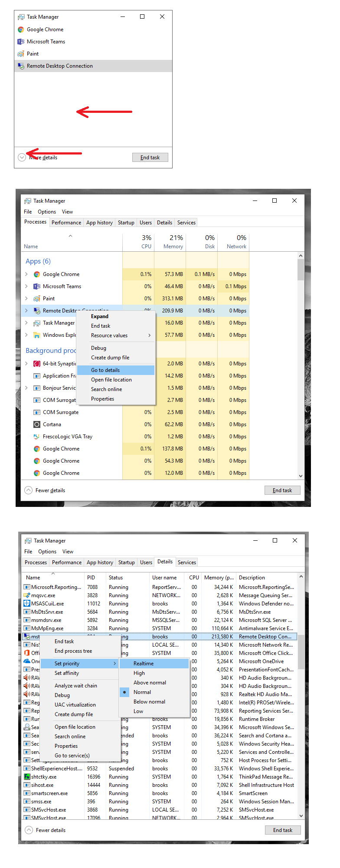Choose Set affinity in Details context menu

[80, 673]
